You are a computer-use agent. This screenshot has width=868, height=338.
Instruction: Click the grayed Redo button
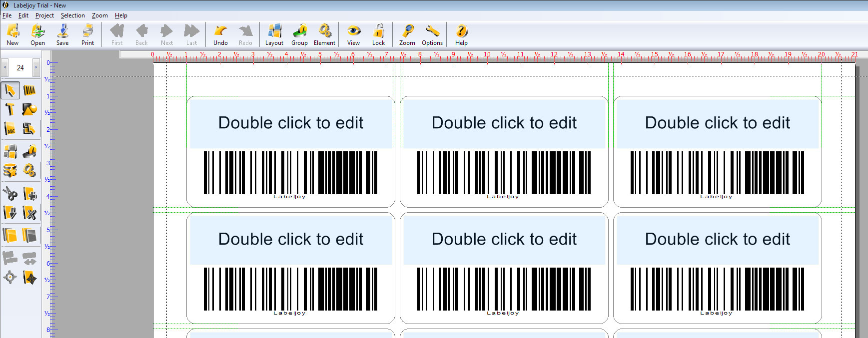point(245,34)
